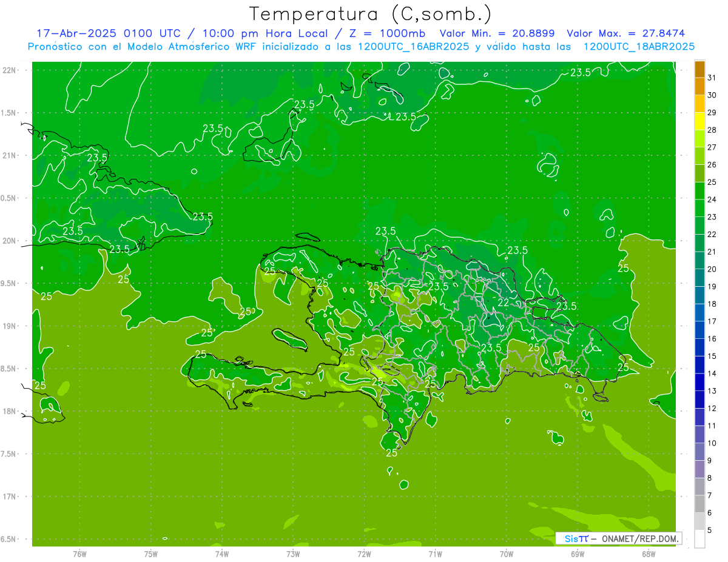Viewport: 728px width, 562px height.
Task: Click the '10:00 pm Hora Local' text
Action: pos(265,33)
